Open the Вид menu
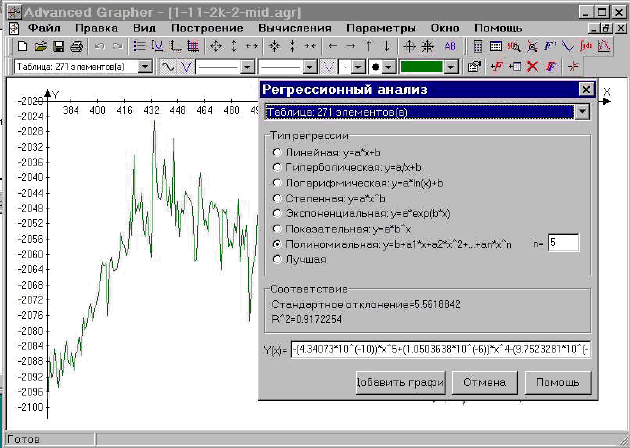Image resolution: width=630 pixels, height=448 pixels. click(x=144, y=28)
